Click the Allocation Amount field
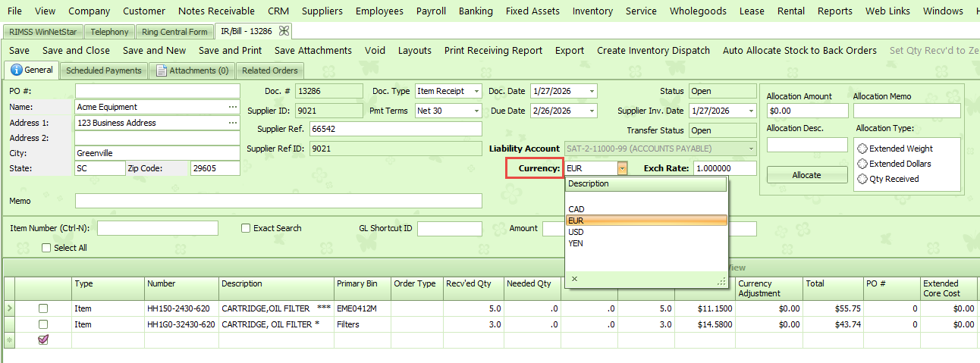The width and height of the screenshot is (980, 363). click(807, 111)
